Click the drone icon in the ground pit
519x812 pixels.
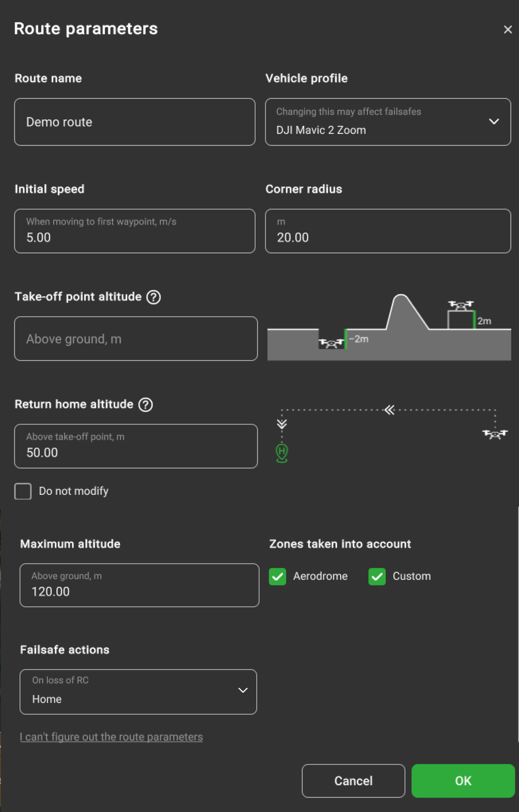point(331,343)
